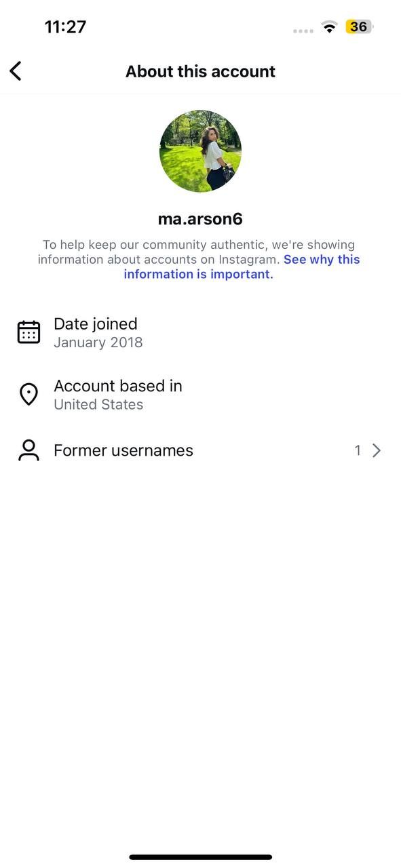This screenshot has width=401, height=868.
Task: Tap the location pin icon
Action: pos(28,394)
